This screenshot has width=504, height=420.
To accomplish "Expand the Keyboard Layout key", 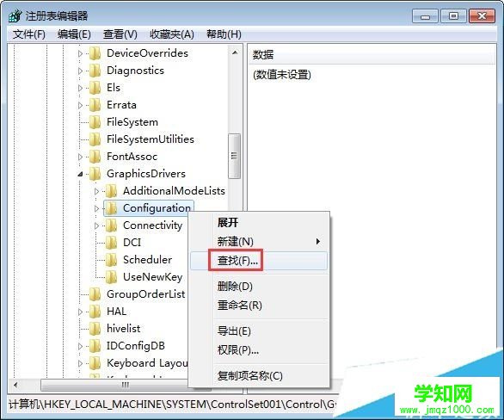I will (x=80, y=363).
